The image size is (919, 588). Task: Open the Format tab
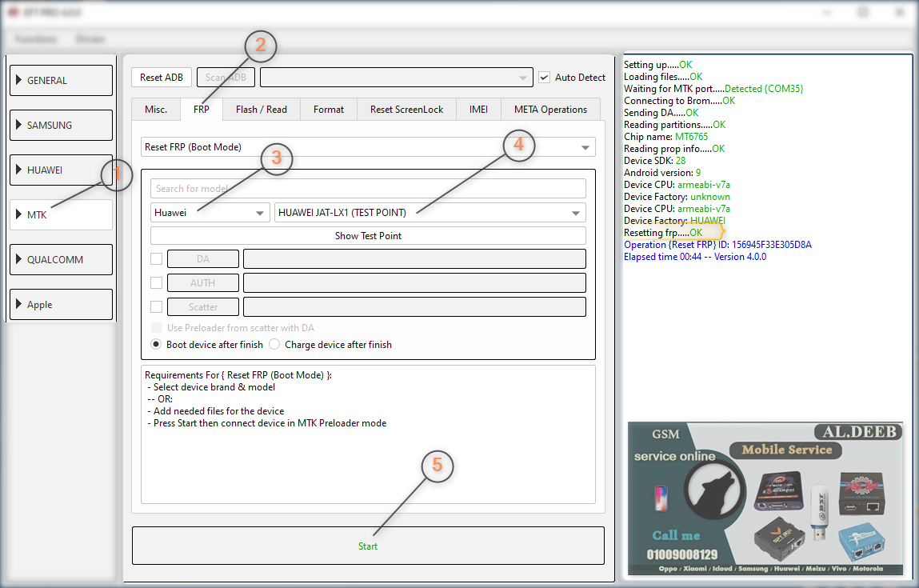pos(329,110)
